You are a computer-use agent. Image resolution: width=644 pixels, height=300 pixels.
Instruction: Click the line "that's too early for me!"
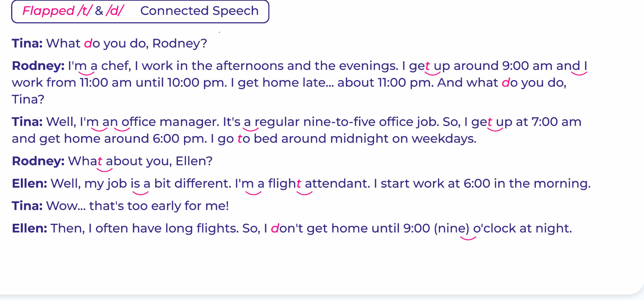tap(159, 206)
